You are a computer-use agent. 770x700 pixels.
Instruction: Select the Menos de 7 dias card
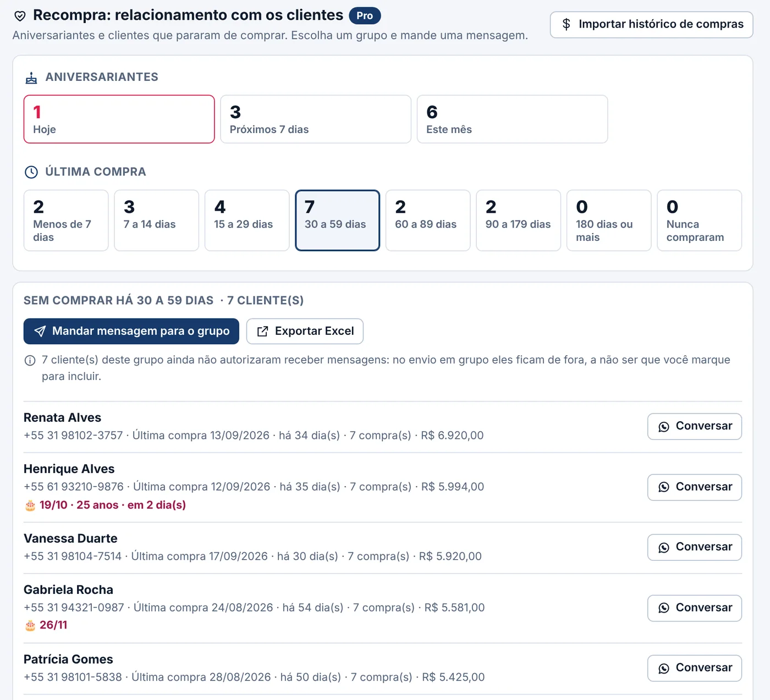point(66,221)
